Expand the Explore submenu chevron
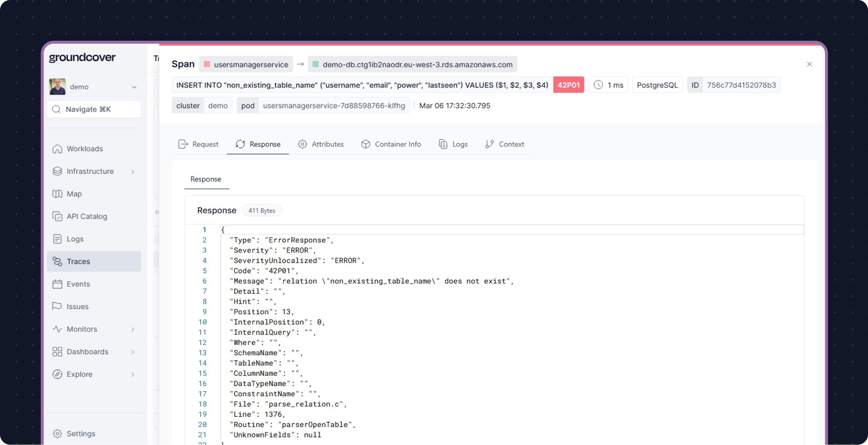Viewport: 868px width, 445px height. pyautogui.click(x=133, y=374)
